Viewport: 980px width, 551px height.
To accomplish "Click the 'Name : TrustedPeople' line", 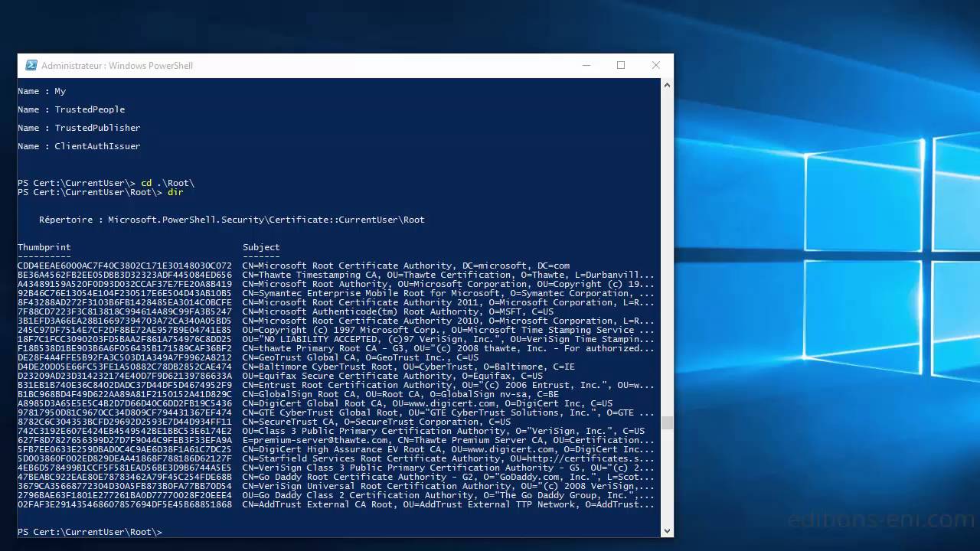I will pos(71,109).
